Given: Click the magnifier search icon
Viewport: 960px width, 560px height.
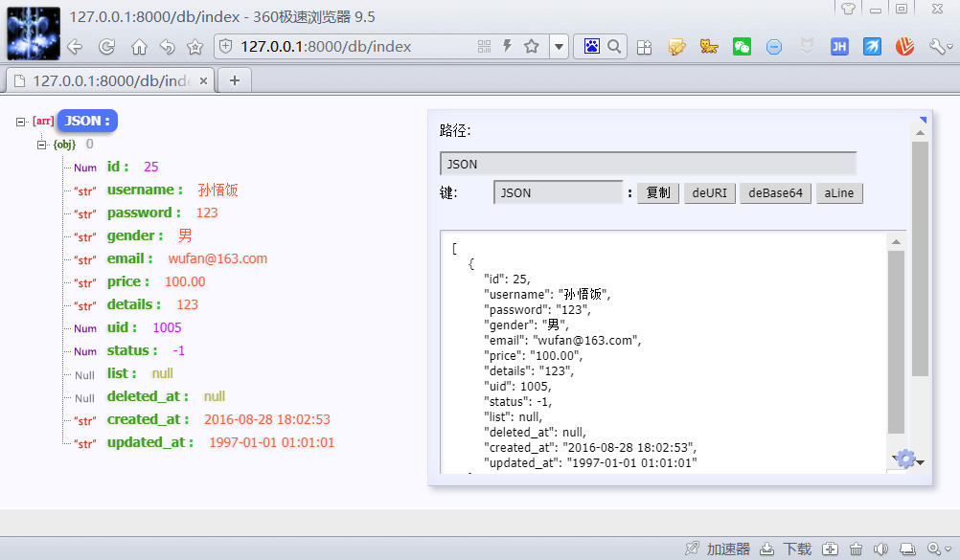Looking at the screenshot, I should point(614,47).
